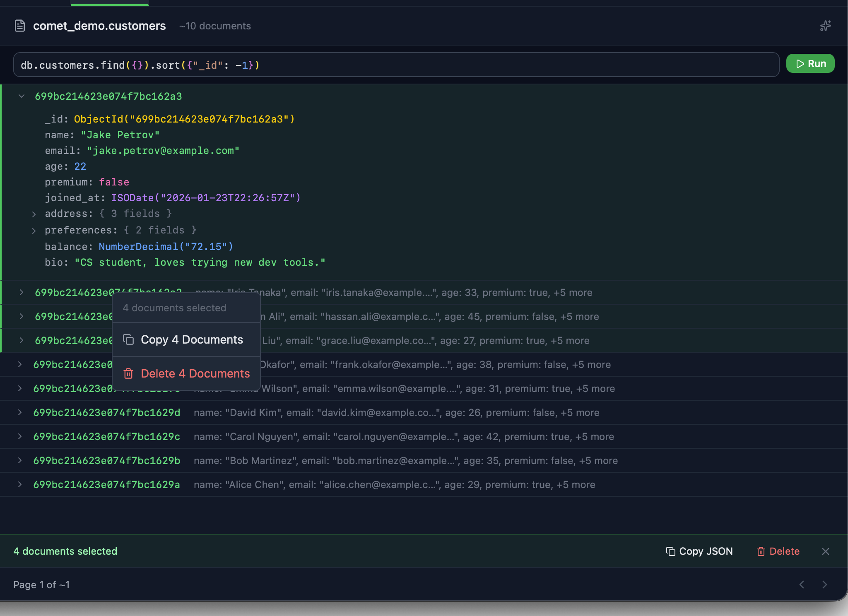
Task: Expand the address field
Action: 34,214
